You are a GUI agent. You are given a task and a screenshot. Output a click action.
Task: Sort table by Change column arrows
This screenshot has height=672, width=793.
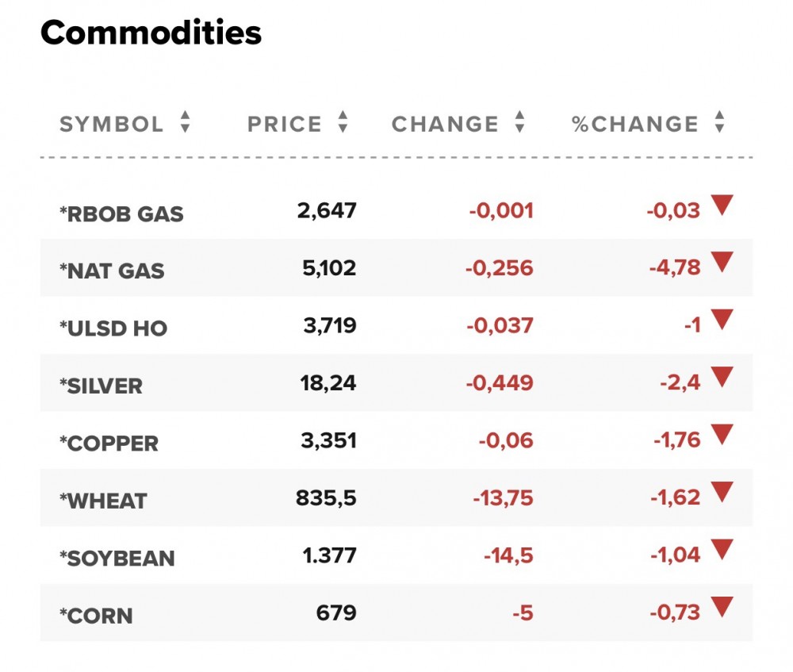coord(519,122)
